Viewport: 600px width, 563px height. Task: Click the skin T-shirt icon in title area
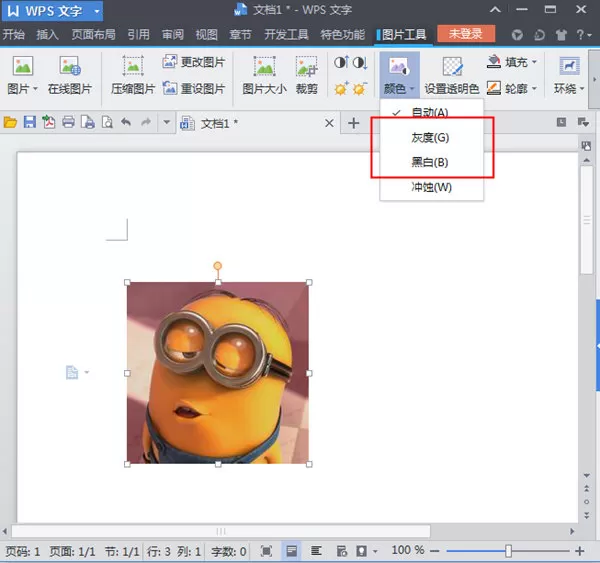(x=561, y=35)
